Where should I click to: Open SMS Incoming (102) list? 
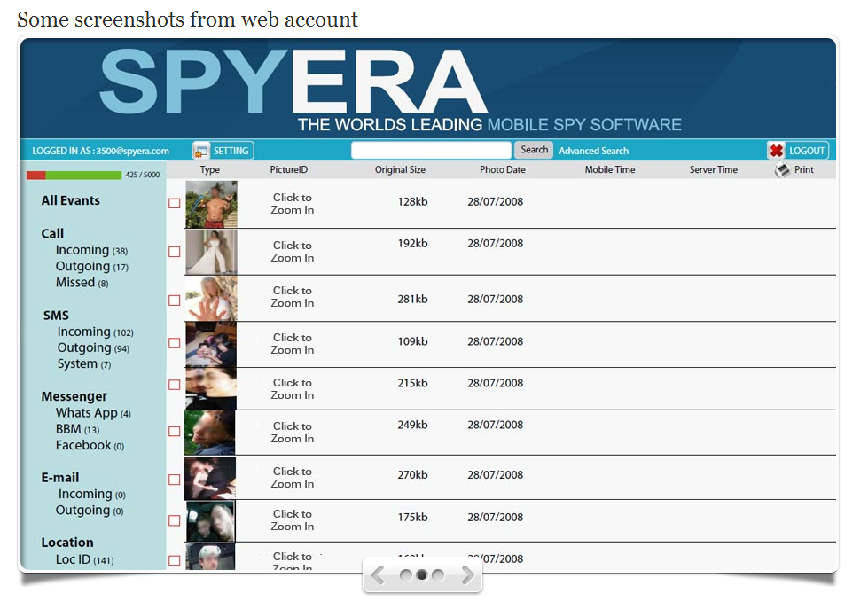pos(95,332)
